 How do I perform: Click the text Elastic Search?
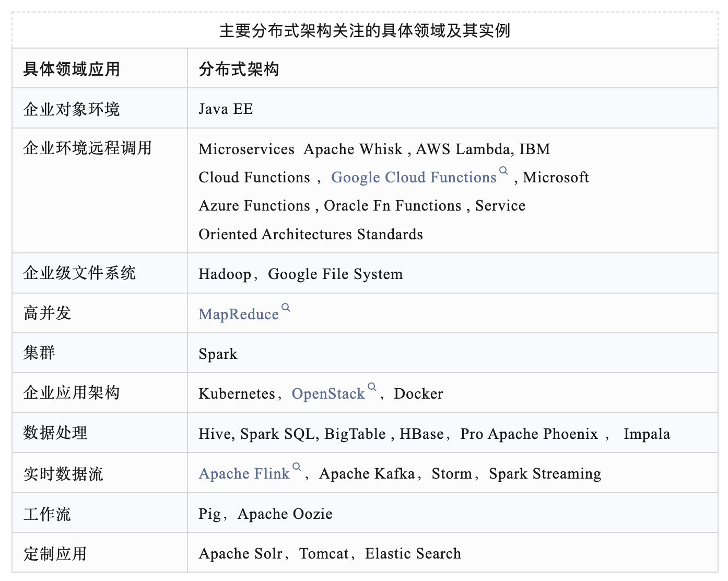(x=413, y=554)
